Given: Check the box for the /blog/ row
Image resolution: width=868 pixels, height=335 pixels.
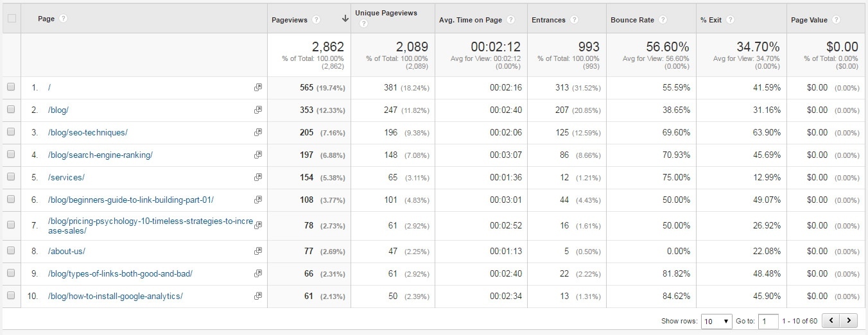Looking at the screenshot, I should (11, 110).
